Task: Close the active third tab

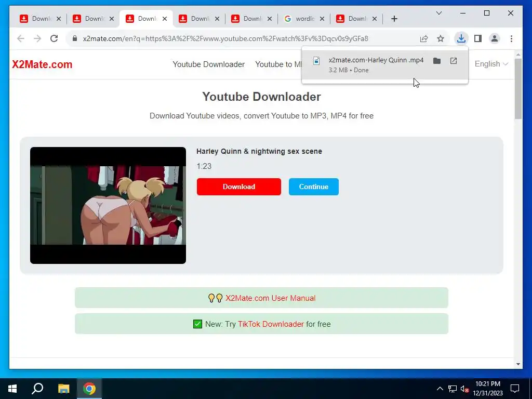Action: coord(165,19)
